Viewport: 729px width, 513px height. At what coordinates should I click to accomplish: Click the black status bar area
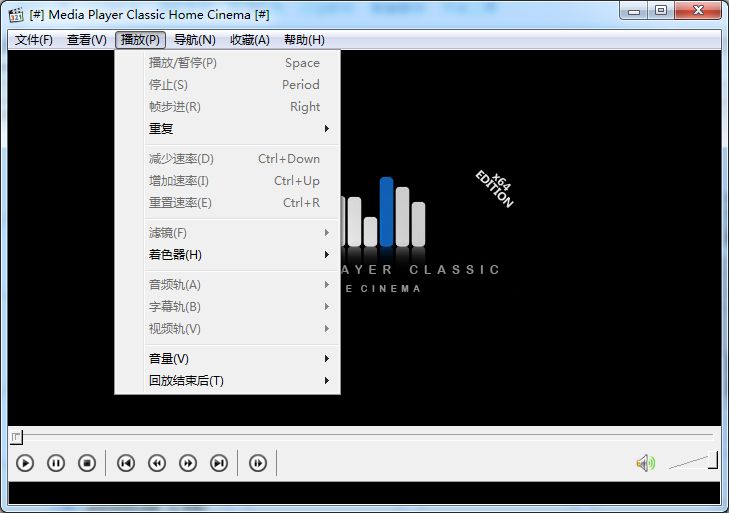click(x=364, y=493)
